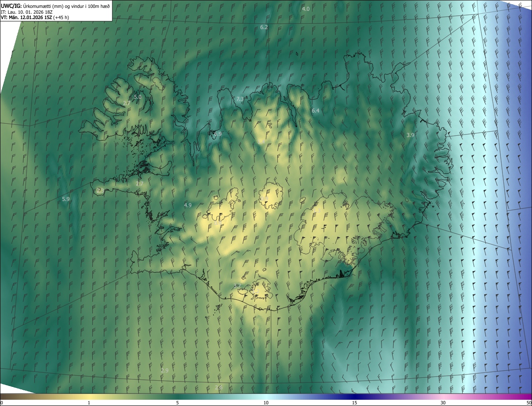
Task: Click the 15 tick on the color scale
Action: [x=355, y=403]
